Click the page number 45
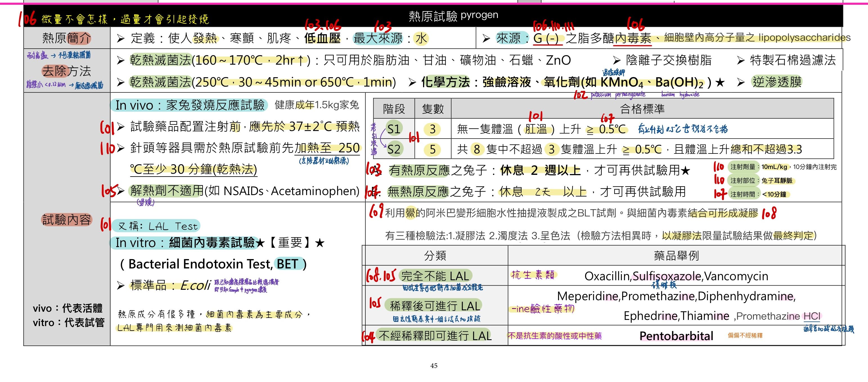The width and height of the screenshot is (868, 382). pyautogui.click(x=435, y=365)
